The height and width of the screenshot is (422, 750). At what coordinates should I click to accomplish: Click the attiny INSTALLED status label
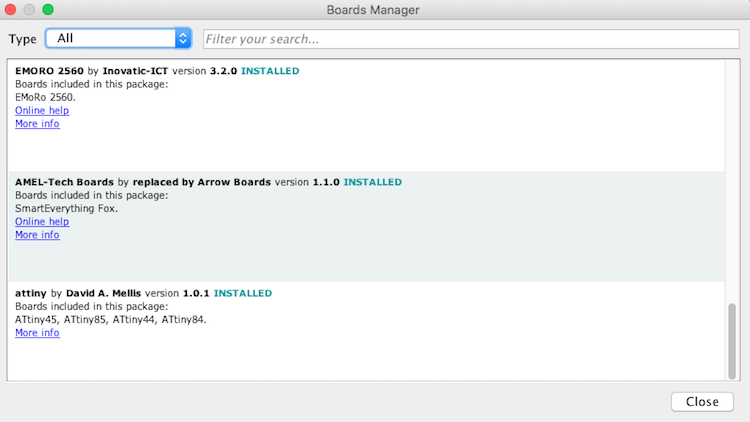pyautogui.click(x=243, y=293)
